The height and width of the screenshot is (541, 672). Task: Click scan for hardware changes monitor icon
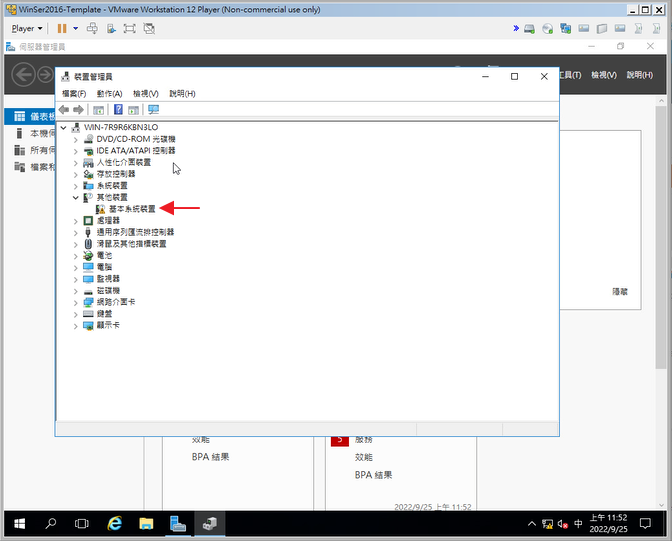tap(153, 110)
